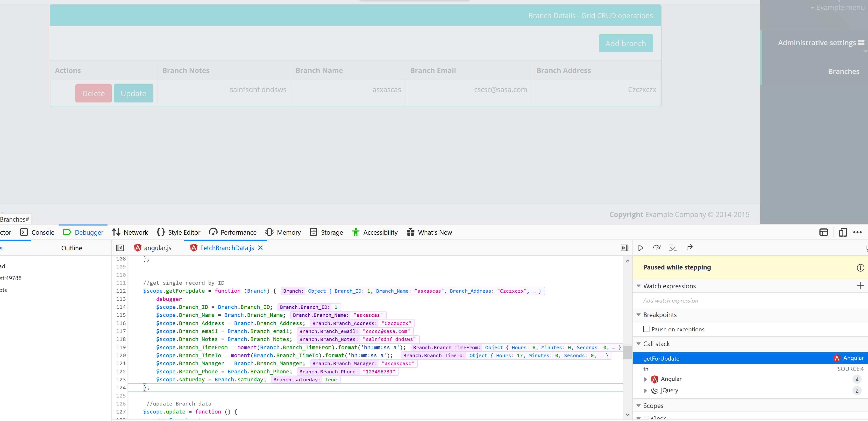Click the Add branch button
Image resolution: width=868 pixels, height=421 pixels.
(625, 43)
